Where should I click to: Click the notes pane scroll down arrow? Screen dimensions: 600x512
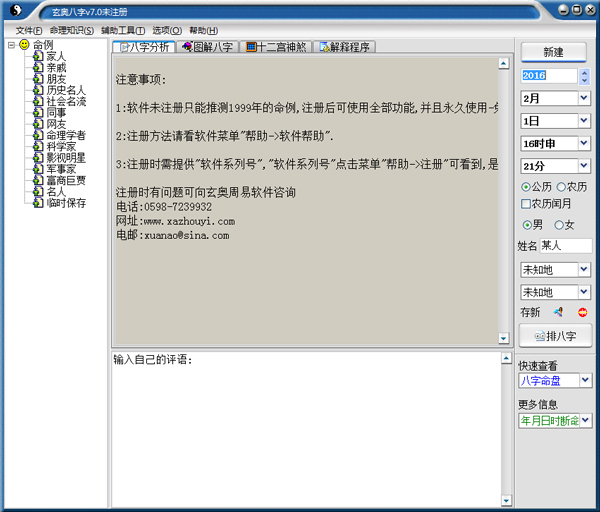[x=504, y=338]
